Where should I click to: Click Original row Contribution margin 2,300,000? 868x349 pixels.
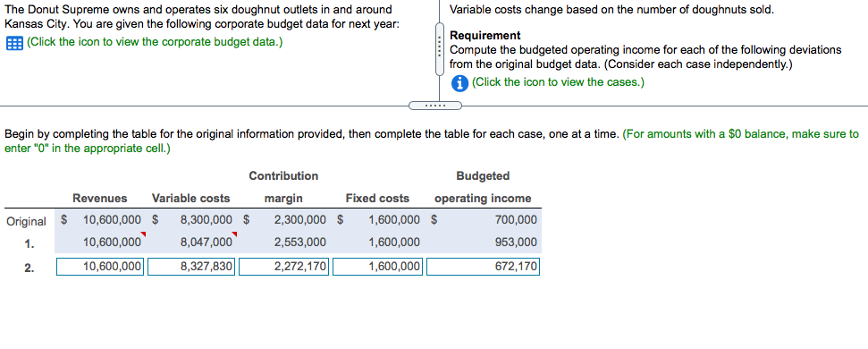coord(300,220)
